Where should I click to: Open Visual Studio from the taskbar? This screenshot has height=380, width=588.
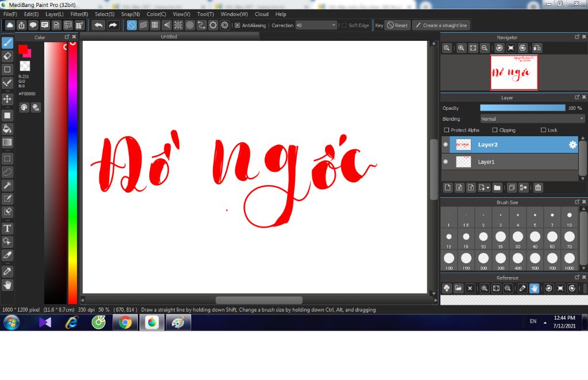click(x=45, y=323)
